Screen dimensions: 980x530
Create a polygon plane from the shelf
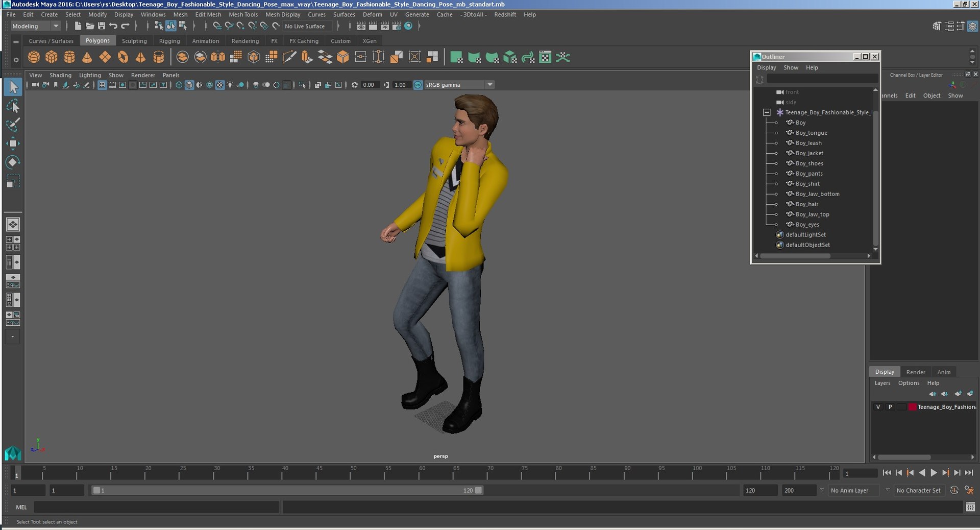[x=105, y=57]
